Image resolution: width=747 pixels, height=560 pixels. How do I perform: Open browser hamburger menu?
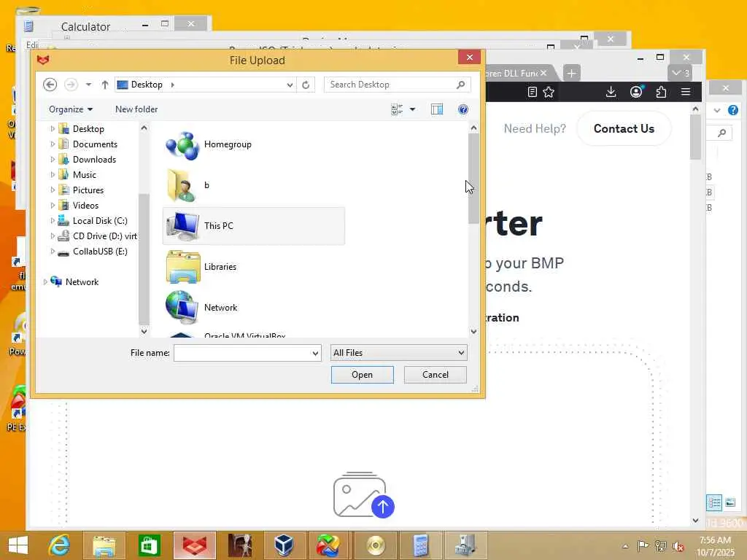click(686, 91)
